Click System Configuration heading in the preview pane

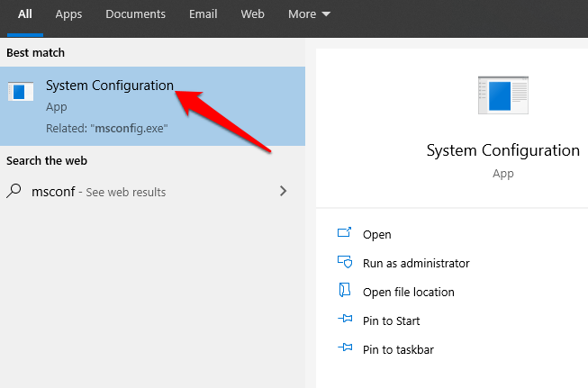tap(503, 149)
